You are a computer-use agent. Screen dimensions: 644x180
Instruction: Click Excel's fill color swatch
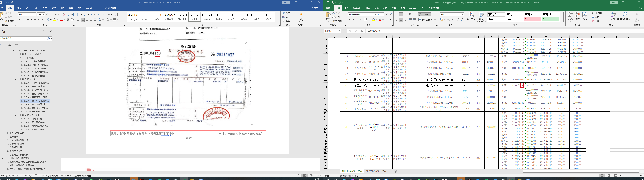[x=373, y=19]
